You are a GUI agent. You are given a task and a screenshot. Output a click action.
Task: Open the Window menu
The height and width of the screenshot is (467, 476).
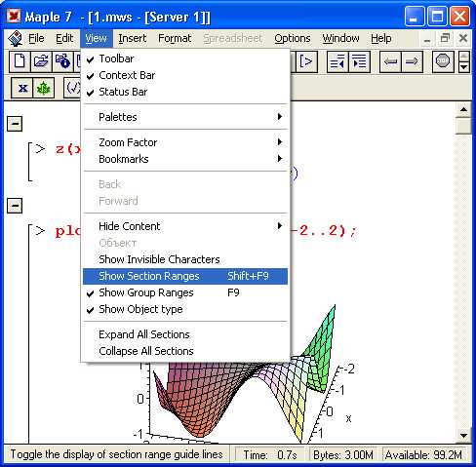(340, 38)
